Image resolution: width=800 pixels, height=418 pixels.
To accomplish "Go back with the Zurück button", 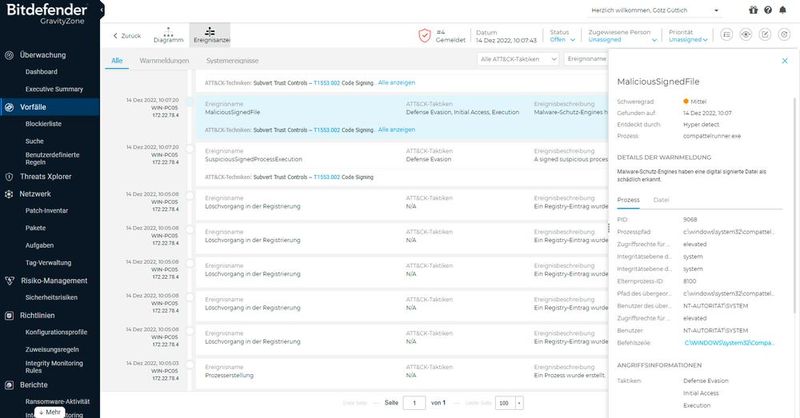I will click(127, 35).
